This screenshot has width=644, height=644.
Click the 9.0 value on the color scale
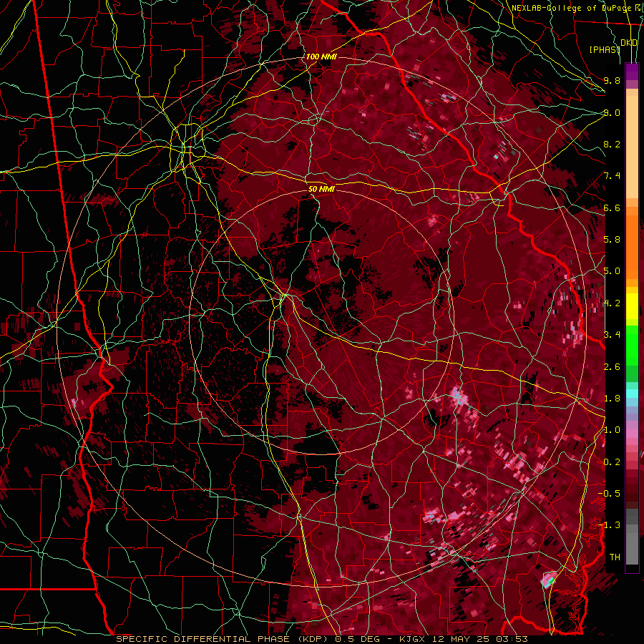(612, 112)
